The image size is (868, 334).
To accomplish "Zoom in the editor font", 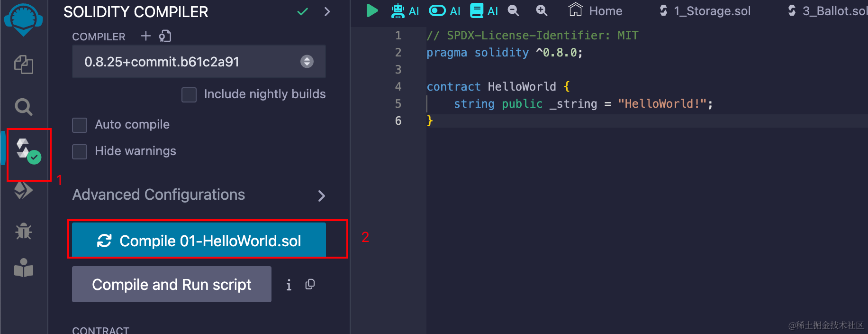I will [542, 10].
